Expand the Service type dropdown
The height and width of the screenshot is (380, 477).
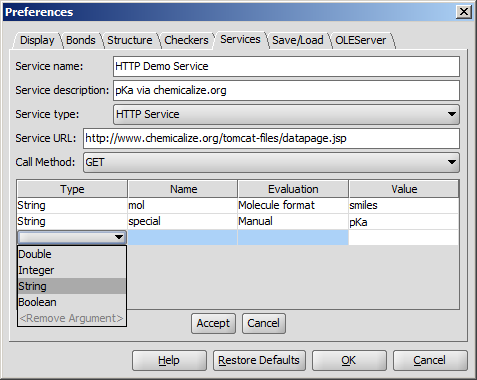(x=286, y=114)
